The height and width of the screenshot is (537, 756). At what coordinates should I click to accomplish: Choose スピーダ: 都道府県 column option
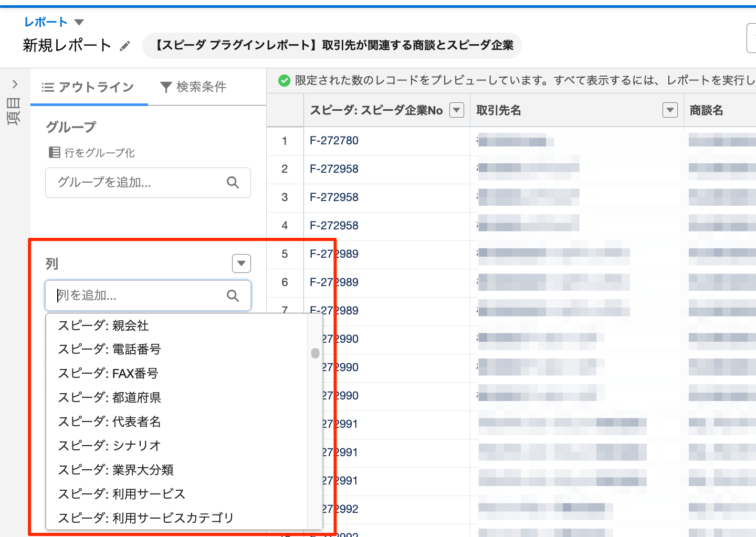point(109,398)
